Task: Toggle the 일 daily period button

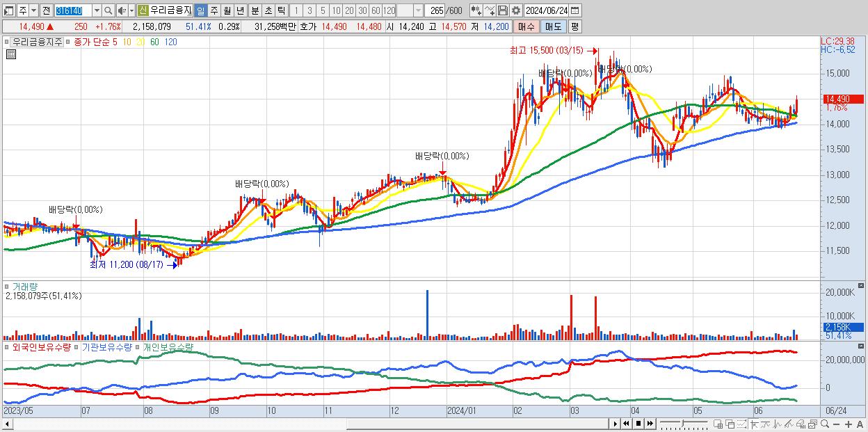Action: (x=200, y=10)
